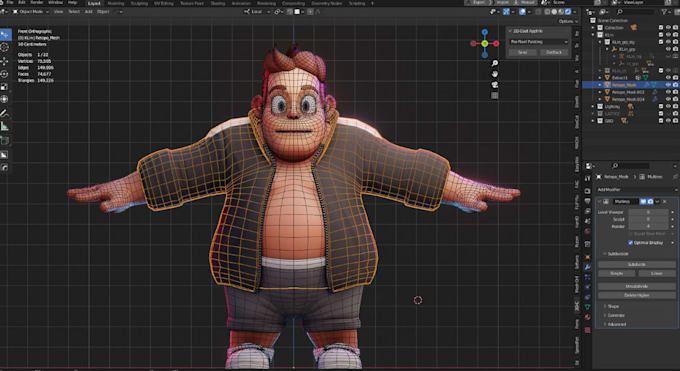Expand the Lighting collection in outliner
The width and height of the screenshot is (680, 371).
pyautogui.click(x=593, y=106)
